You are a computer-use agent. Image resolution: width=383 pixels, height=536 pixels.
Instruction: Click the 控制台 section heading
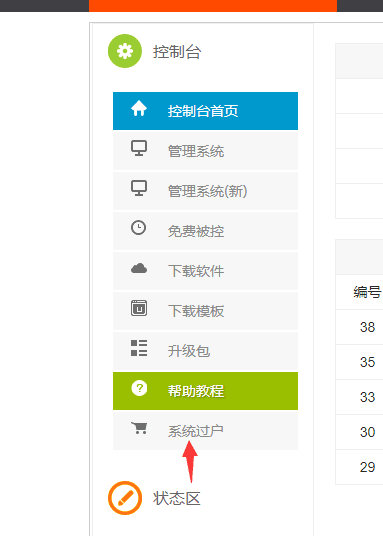point(177,52)
